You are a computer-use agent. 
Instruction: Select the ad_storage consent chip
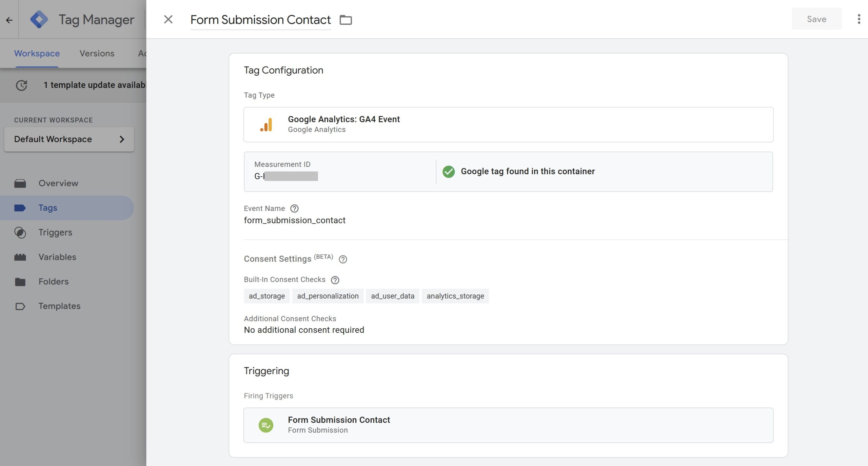(x=267, y=296)
